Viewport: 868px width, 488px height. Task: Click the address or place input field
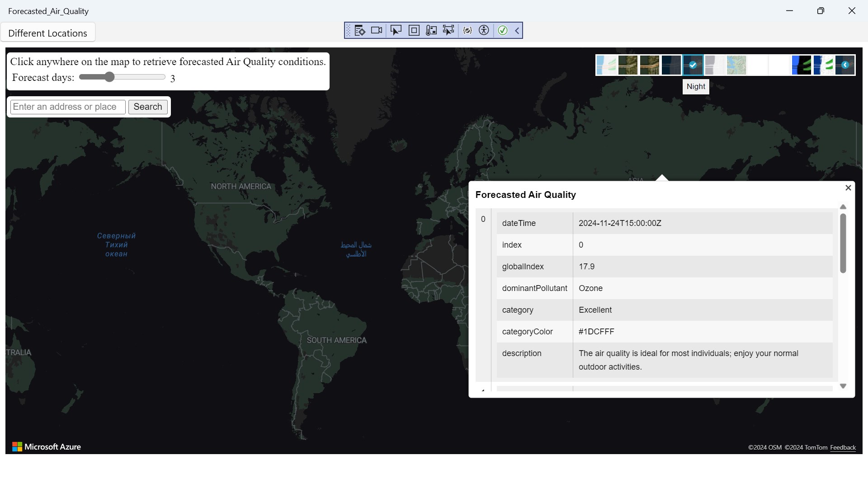point(68,107)
